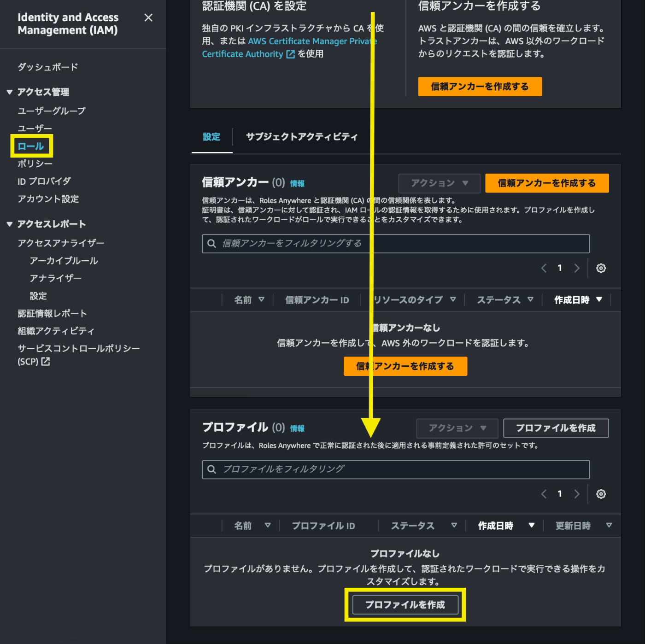Open ユーザー page in sidebar

(x=35, y=129)
